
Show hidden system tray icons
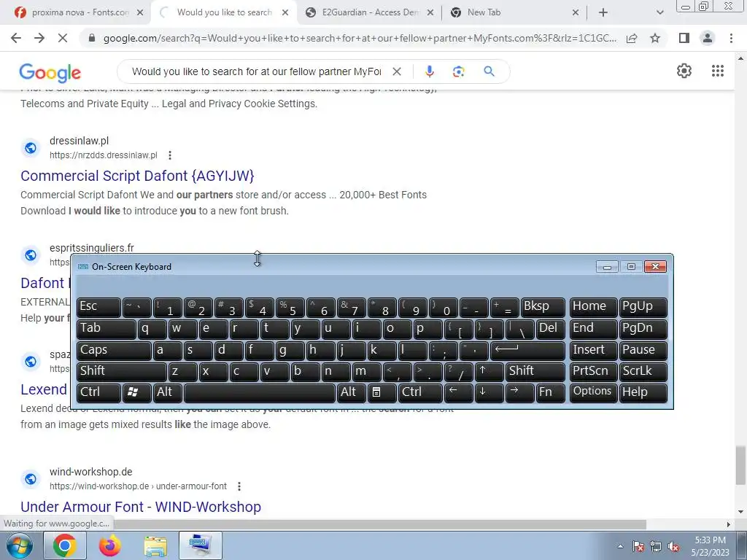(620, 546)
